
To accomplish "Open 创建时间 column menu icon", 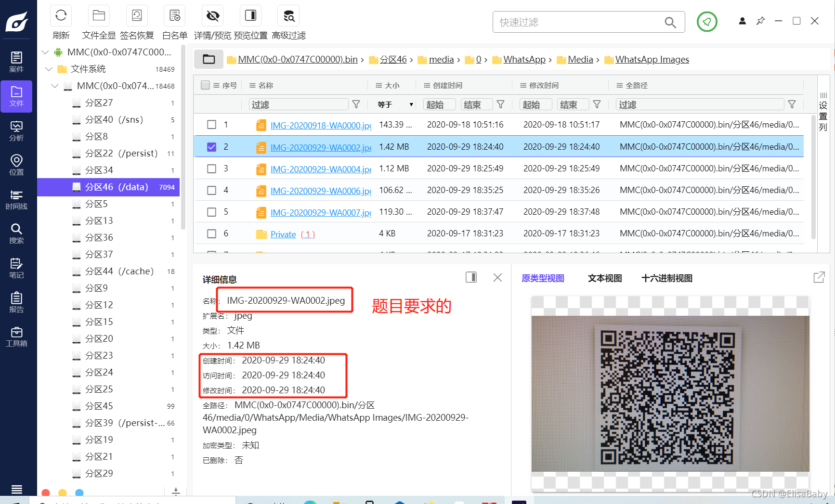I will coord(427,85).
